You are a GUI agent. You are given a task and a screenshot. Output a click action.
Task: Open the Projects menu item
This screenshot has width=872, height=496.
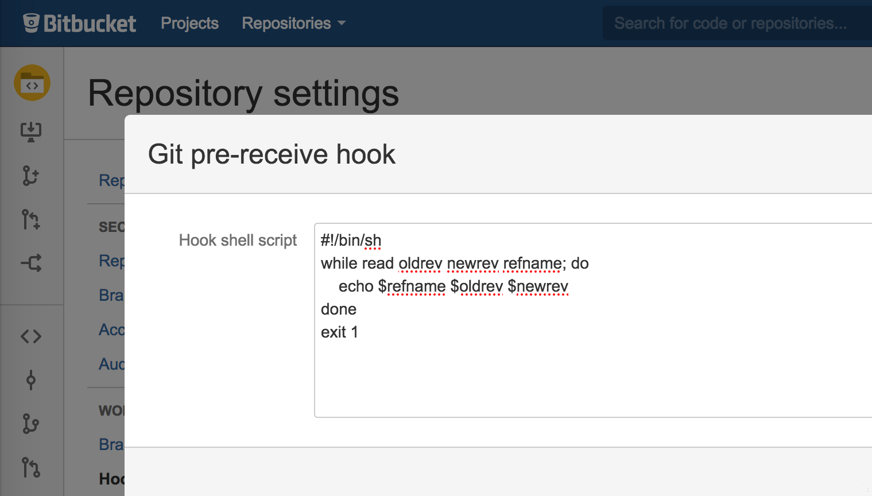(x=190, y=23)
